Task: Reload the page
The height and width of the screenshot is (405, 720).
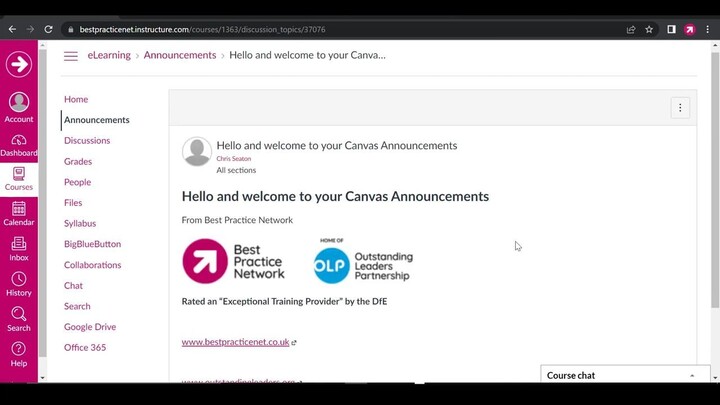Action: click(x=48, y=29)
